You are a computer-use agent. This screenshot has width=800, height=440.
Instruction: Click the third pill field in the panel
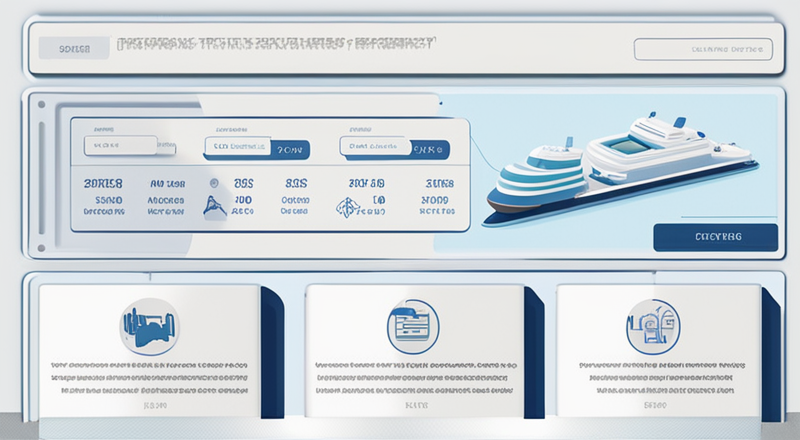tap(375, 146)
